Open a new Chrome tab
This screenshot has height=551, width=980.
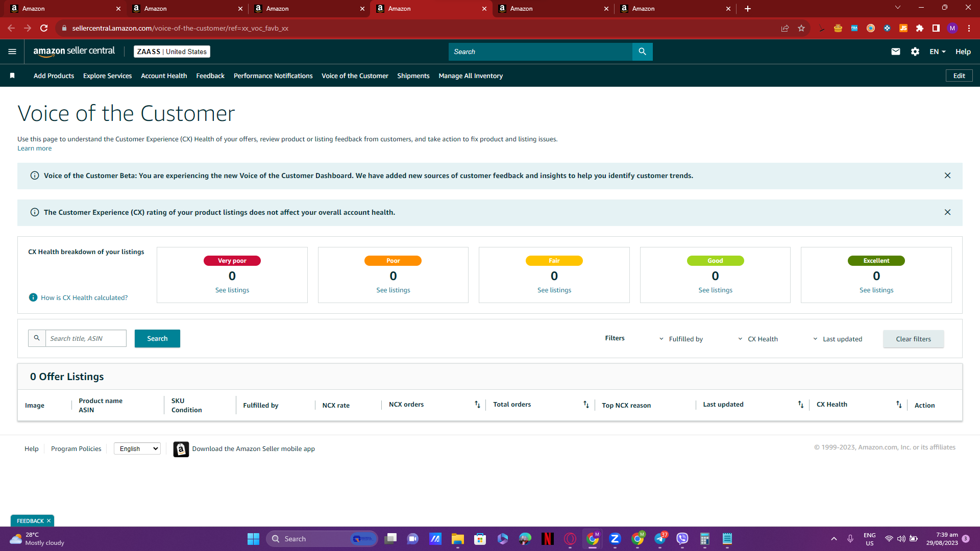point(748,8)
